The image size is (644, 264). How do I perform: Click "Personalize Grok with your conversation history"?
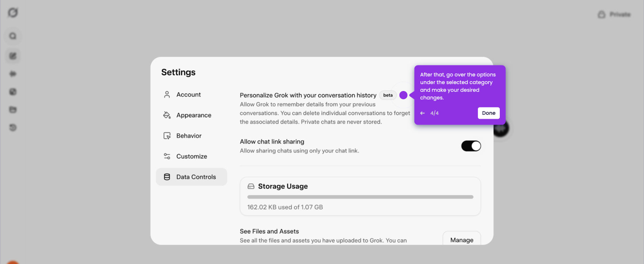click(308, 95)
